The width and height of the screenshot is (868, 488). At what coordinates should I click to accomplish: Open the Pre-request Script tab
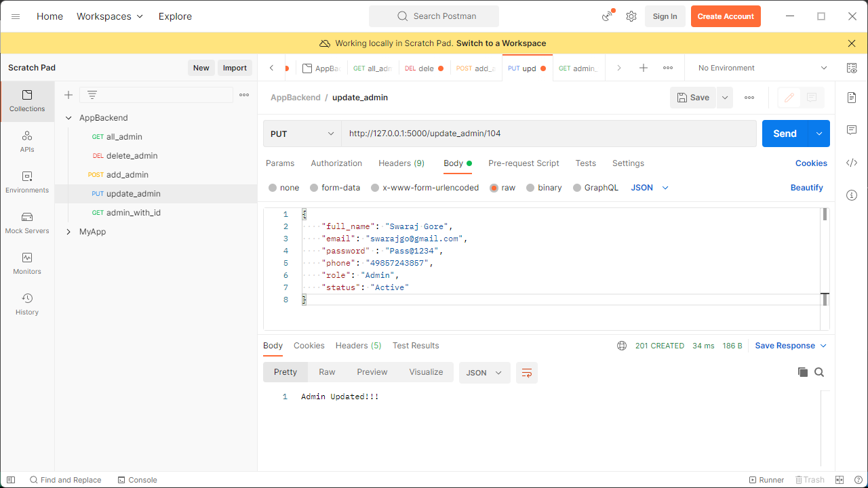[524, 163]
